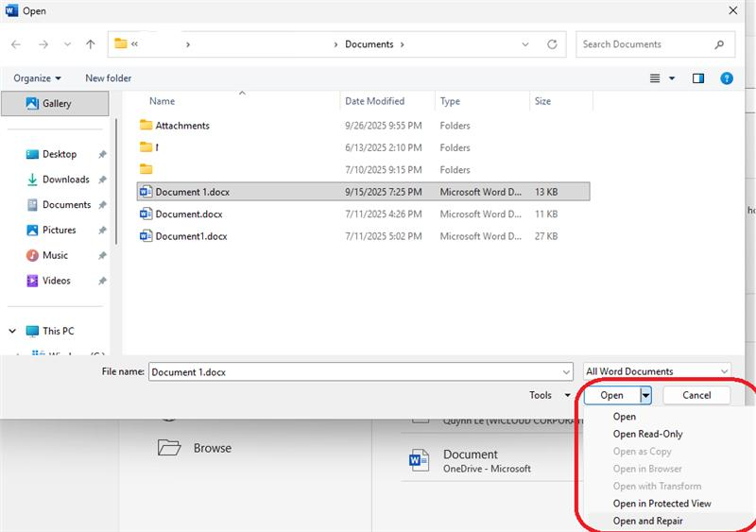The height and width of the screenshot is (532, 756).
Task: Select the Document 1.docx file
Action: [363, 192]
